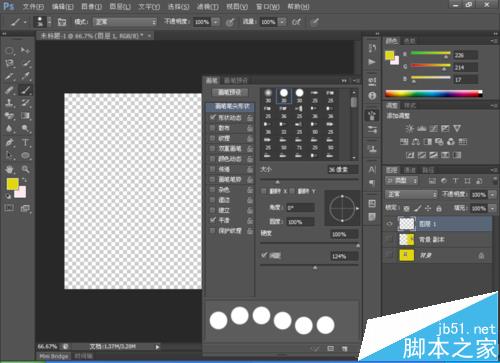Viewport: 500px width, 363px height.
Task: Open the brush blend mode dropdown
Action: pyautogui.click(x=125, y=22)
